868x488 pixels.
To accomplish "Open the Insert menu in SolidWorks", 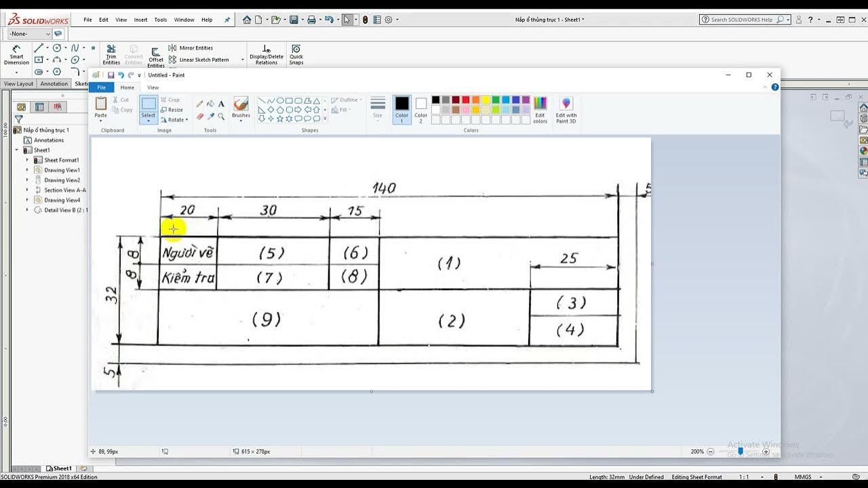I will pyautogui.click(x=140, y=20).
